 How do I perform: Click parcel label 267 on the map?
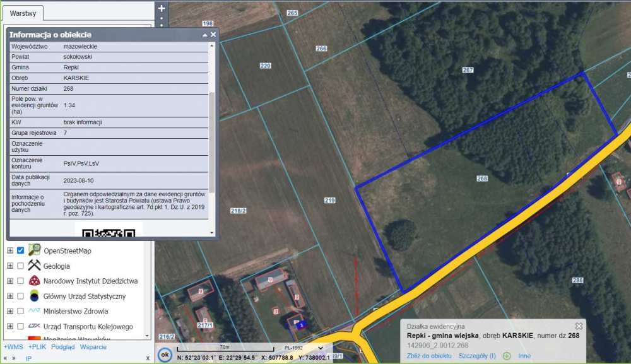(468, 70)
